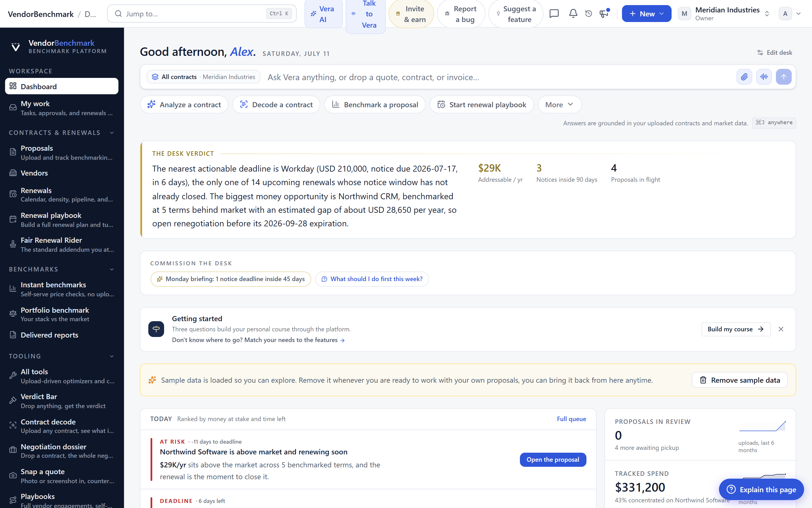Click the VendorBenchmark breadcrumb
The height and width of the screenshot is (508, 812).
(41, 14)
